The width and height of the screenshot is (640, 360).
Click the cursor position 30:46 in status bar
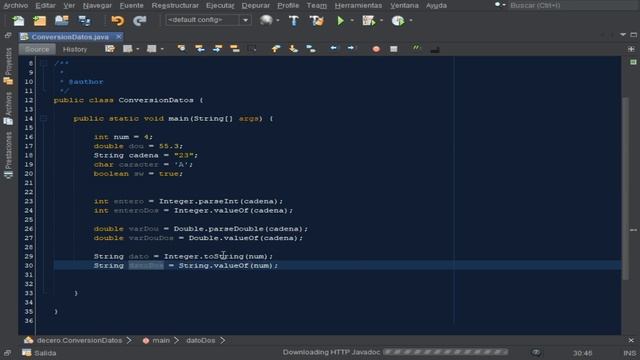pyautogui.click(x=582, y=353)
